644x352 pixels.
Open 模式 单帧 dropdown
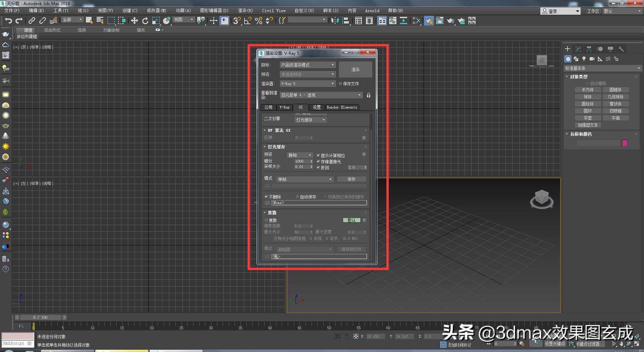pos(305,179)
